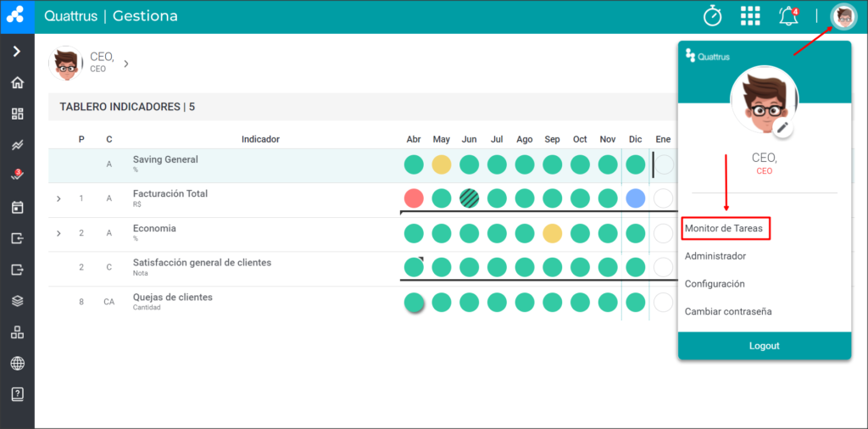Screen dimensions: 868x429
Task: Click the yellow Sep status of Economia
Action: (553, 233)
